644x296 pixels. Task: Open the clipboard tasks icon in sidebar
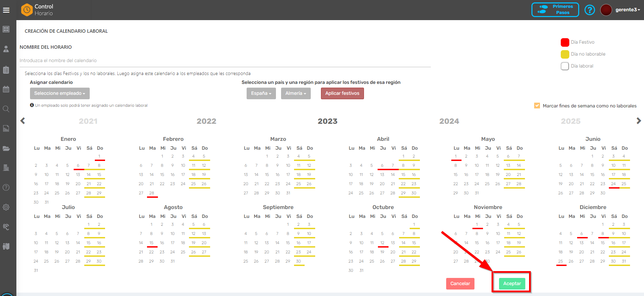tap(6, 70)
